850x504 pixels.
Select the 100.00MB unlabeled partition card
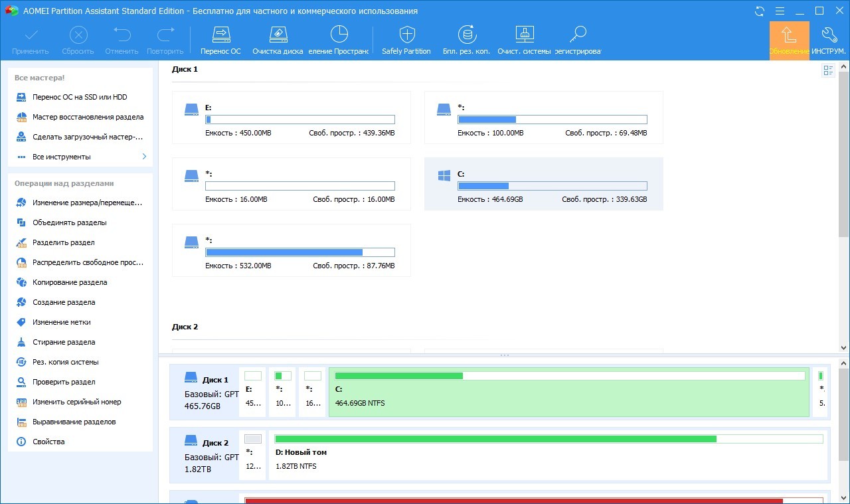click(543, 118)
